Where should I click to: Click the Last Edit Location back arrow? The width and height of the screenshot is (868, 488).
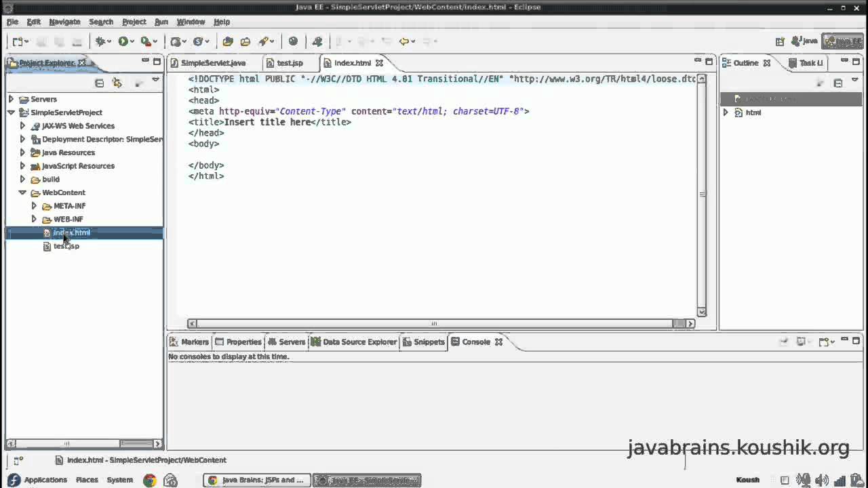tap(404, 41)
